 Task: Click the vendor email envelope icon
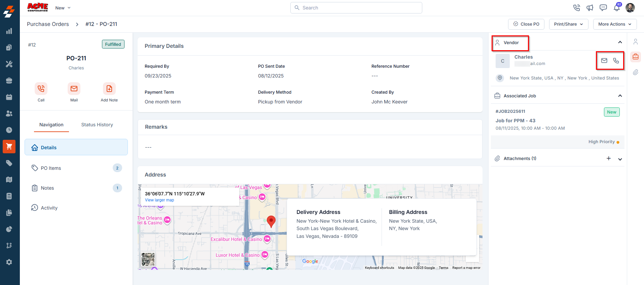coord(604,61)
